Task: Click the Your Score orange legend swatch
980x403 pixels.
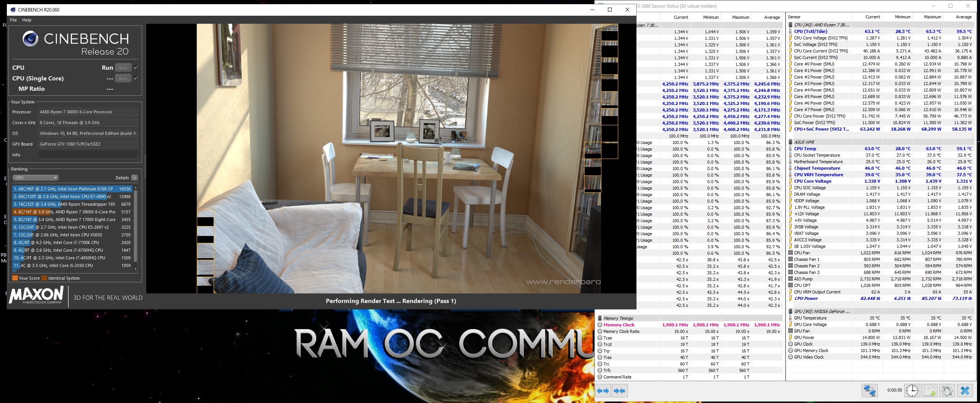Action: point(15,278)
